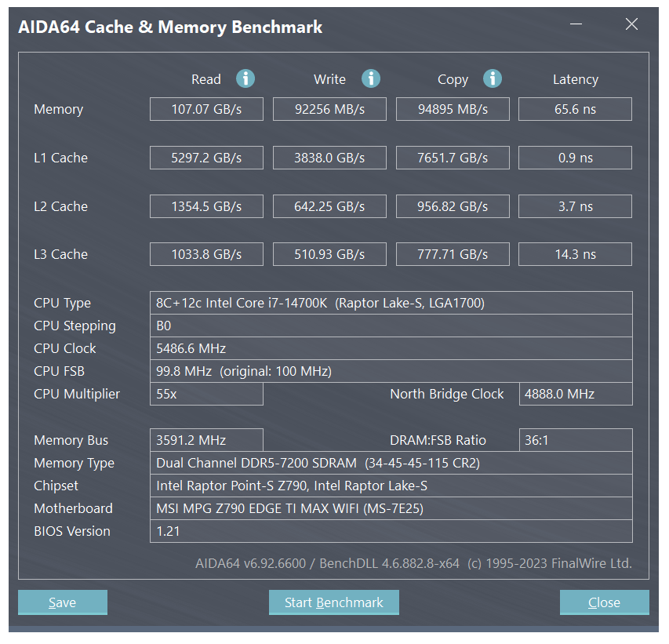
Task: Click North Bridge Clock value 4888.0 MHz
Action: coord(576,394)
